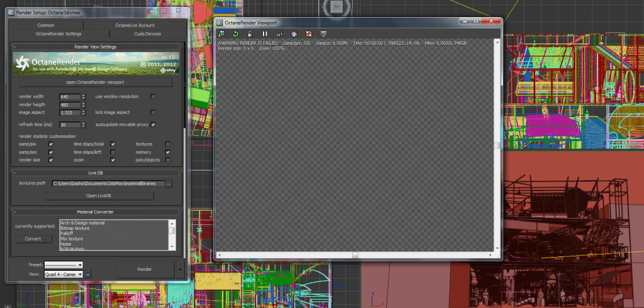Disable autoupdate movable proxy checkbox
This screenshot has width=644, height=308.
pyautogui.click(x=153, y=124)
